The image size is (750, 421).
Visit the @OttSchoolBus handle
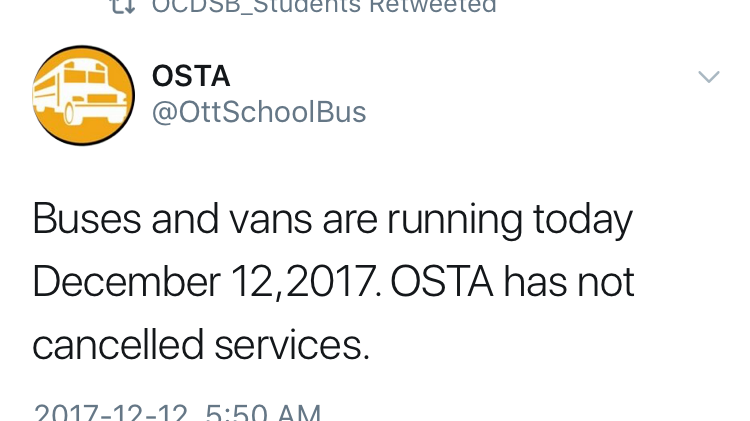tap(259, 112)
